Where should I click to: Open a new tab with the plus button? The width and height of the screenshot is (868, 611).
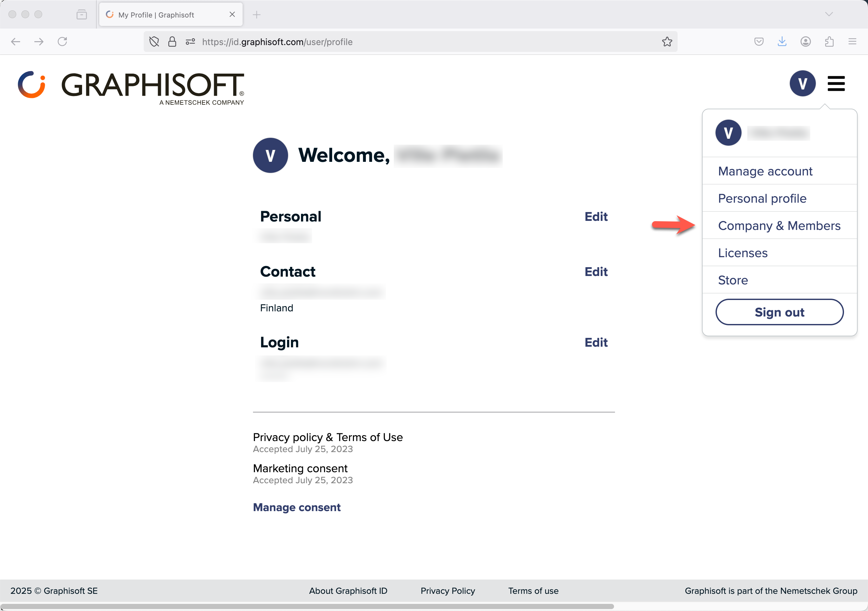coord(257,15)
